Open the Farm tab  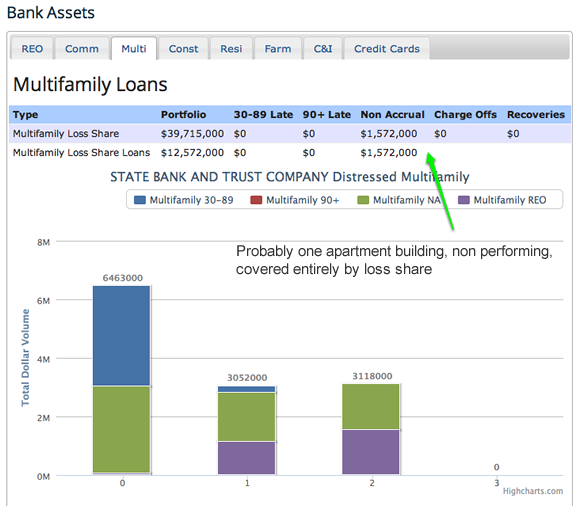278,48
